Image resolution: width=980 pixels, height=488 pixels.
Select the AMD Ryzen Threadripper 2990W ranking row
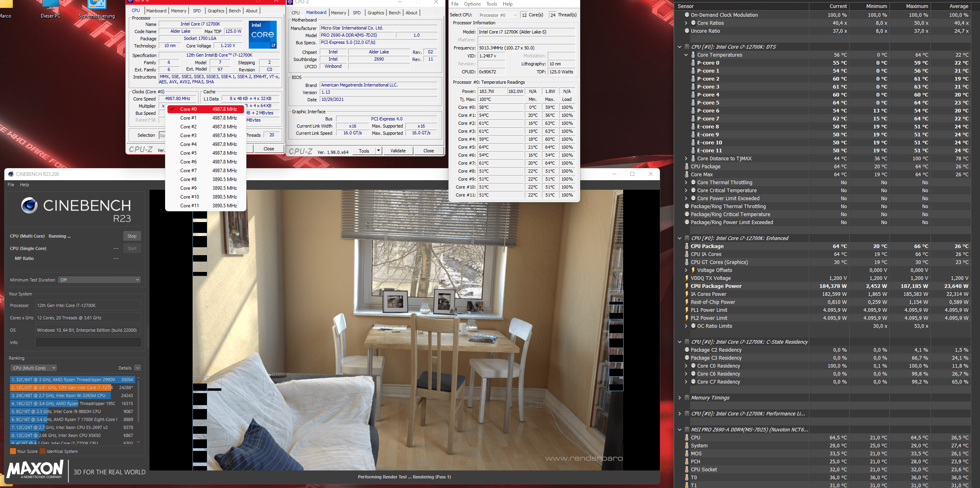[72, 380]
